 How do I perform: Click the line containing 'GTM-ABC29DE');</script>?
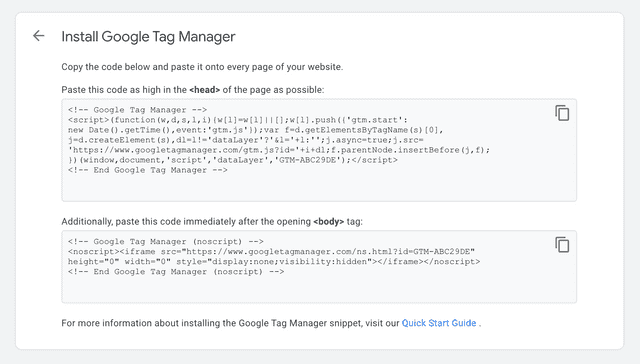tap(233, 160)
